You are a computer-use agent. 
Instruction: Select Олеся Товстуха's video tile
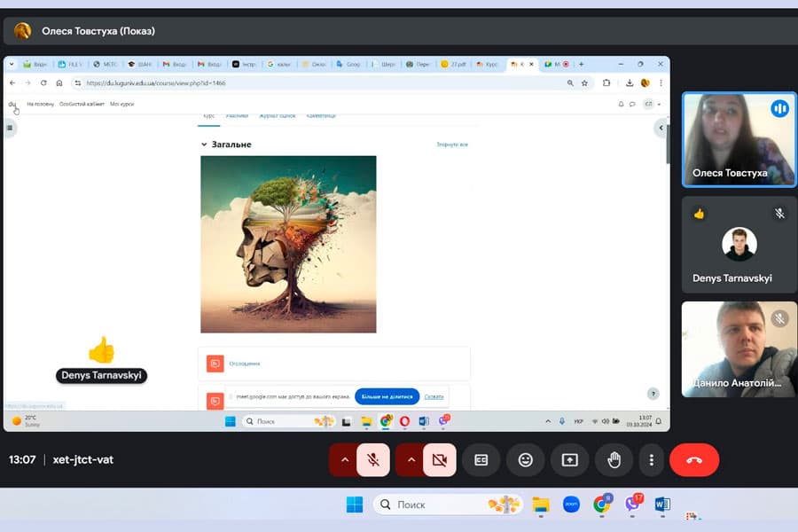tap(739, 139)
